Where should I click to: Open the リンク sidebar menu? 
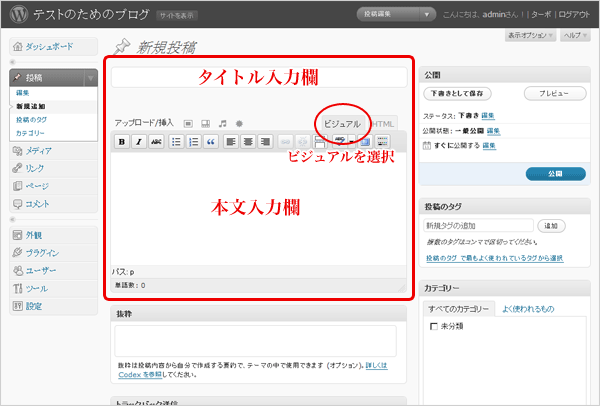(x=53, y=168)
